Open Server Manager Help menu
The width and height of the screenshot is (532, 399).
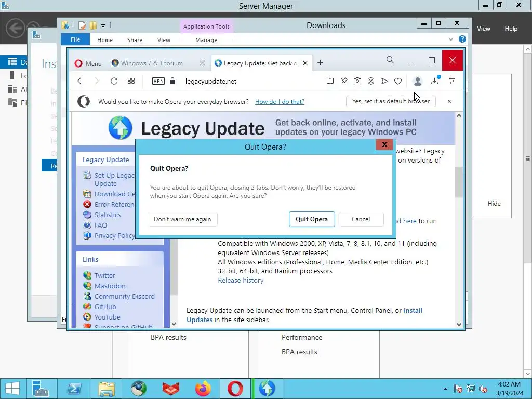pos(511,29)
